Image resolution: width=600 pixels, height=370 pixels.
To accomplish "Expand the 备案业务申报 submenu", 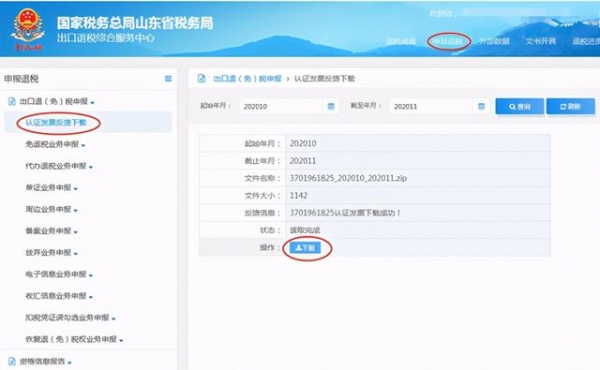I will [x=51, y=231].
